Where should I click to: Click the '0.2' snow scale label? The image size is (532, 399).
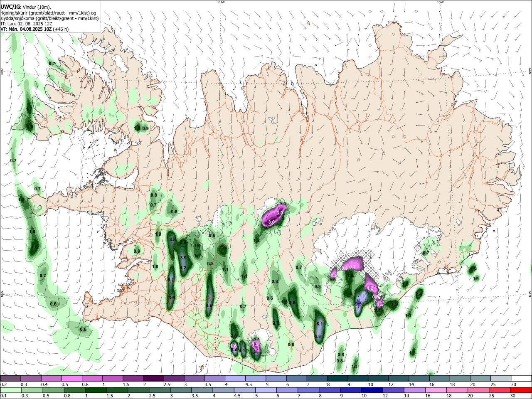3,385
